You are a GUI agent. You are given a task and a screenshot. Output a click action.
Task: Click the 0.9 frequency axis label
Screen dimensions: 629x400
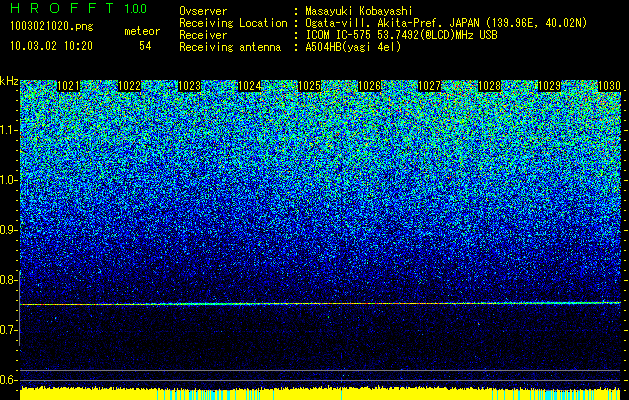[9, 230]
